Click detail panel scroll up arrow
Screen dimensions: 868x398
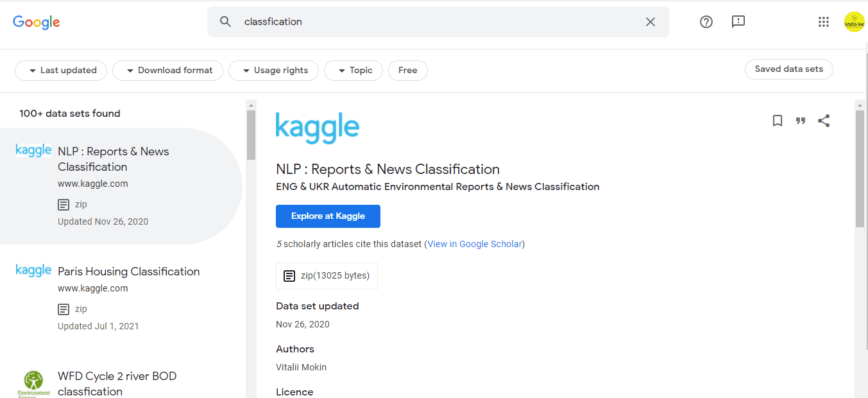860,105
